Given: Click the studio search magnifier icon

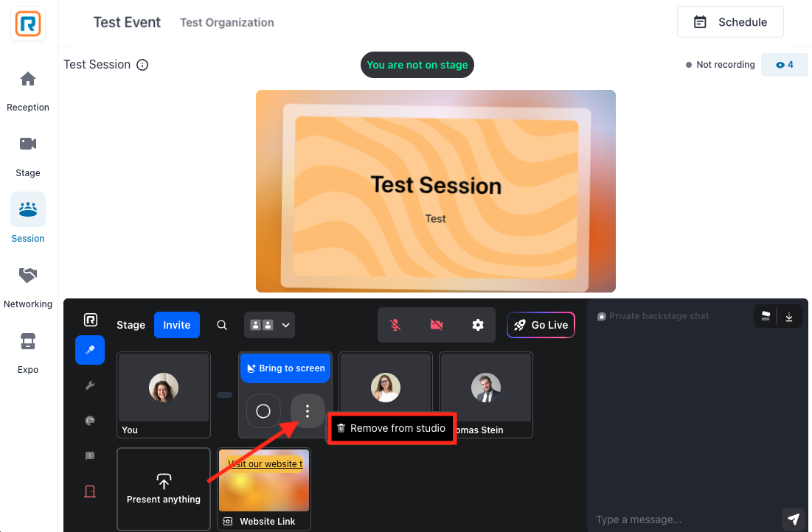Looking at the screenshot, I should 222,325.
